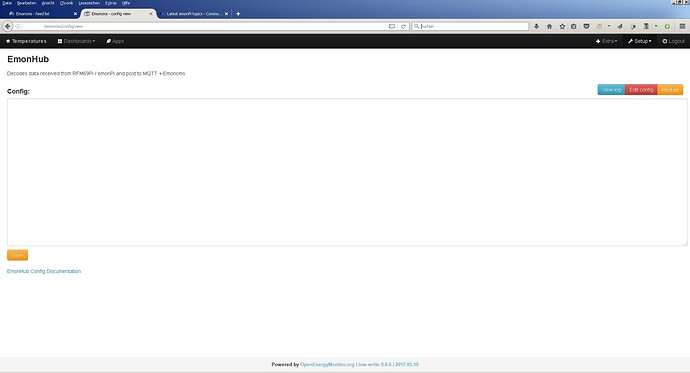This screenshot has height=373, width=690.
Task: Switch to the Emoncms feed list tab
Action: 40,14
